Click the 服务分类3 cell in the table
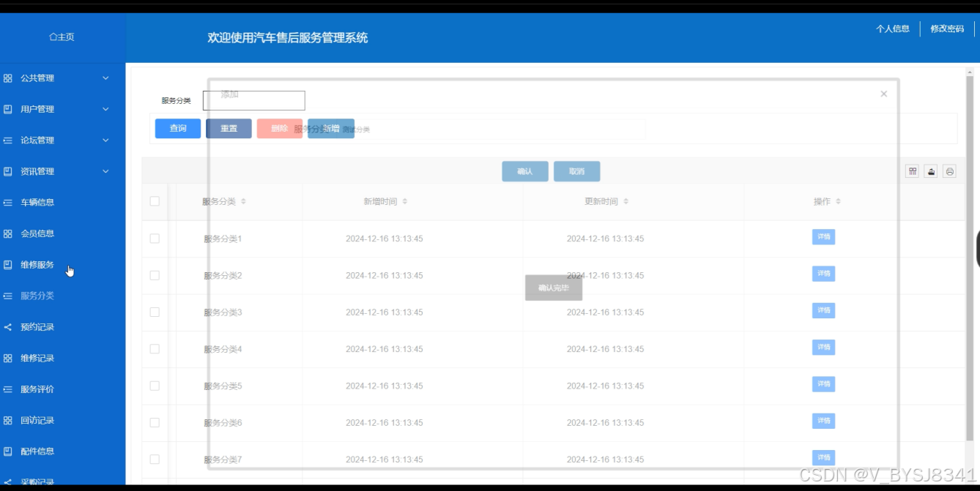 [x=223, y=312]
